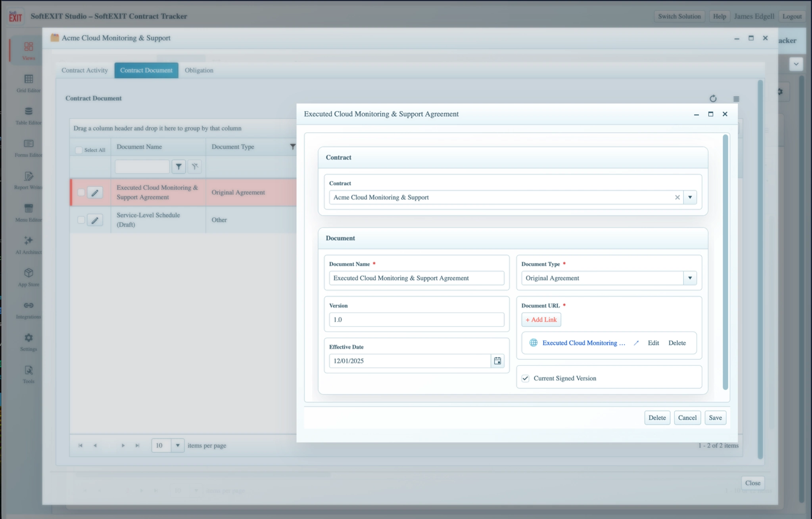
Task: Go to next page of grid
Action: pos(123,446)
